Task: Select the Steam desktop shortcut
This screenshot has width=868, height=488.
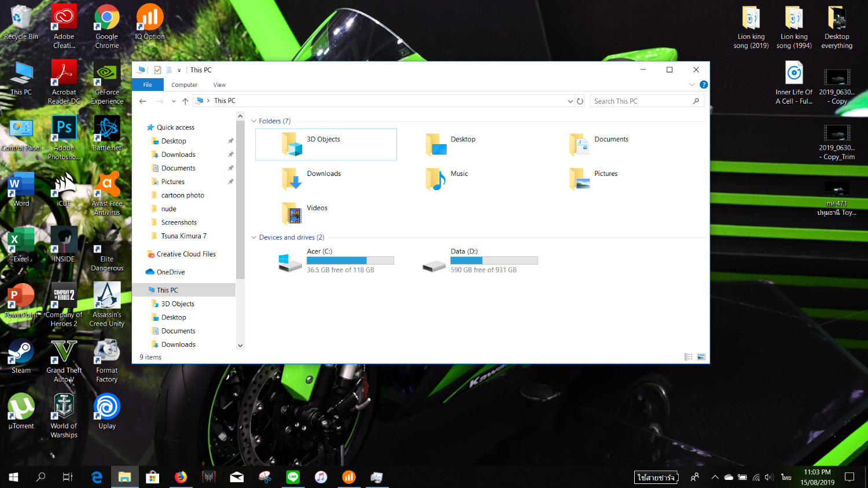Action: [x=21, y=356]
